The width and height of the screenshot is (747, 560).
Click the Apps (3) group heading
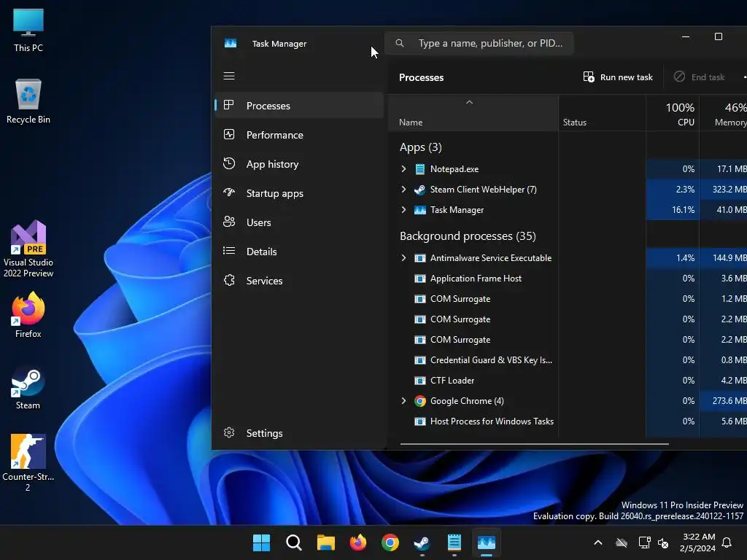click(421, 147)
